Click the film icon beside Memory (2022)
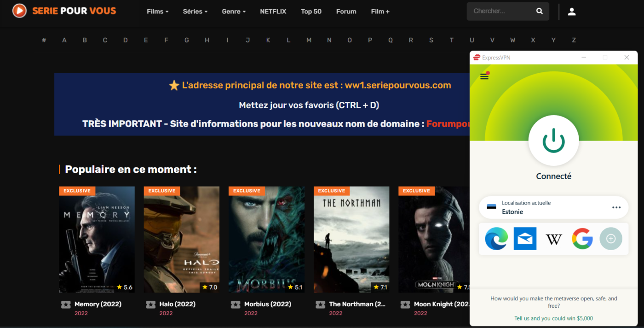644x328 pixels. [x=66, y=305]
